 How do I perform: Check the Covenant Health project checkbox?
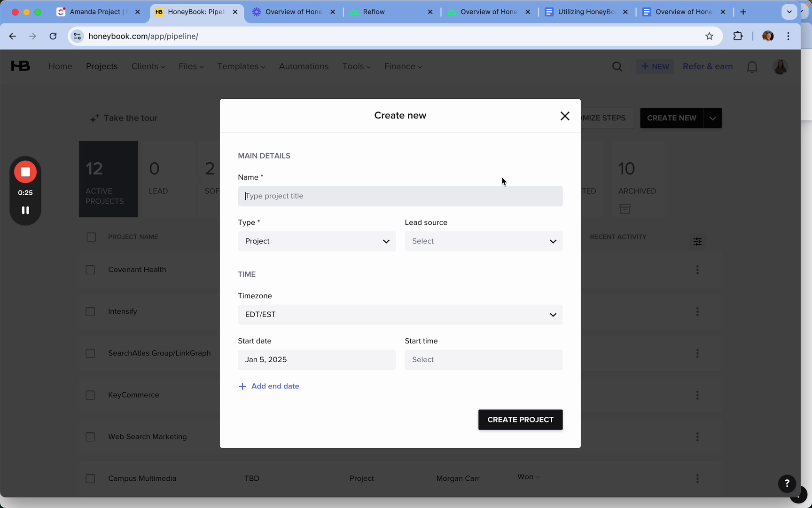click(90, 270)
